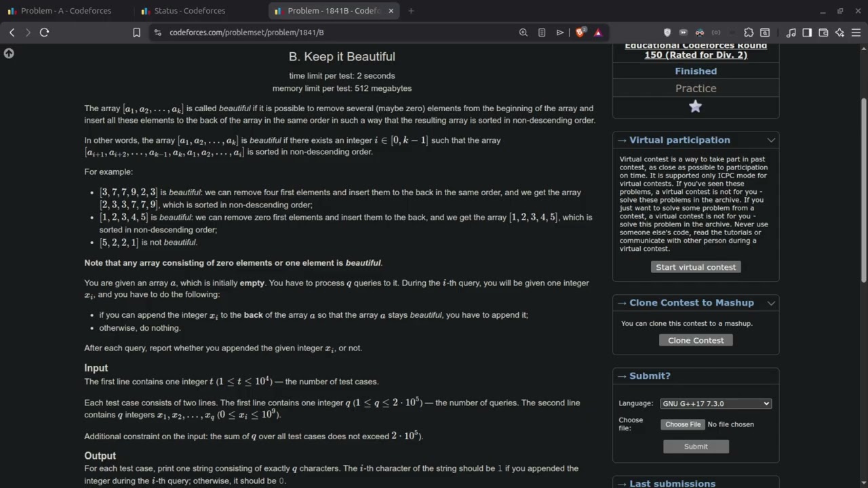Click the No file chosen text

(731, 424)
